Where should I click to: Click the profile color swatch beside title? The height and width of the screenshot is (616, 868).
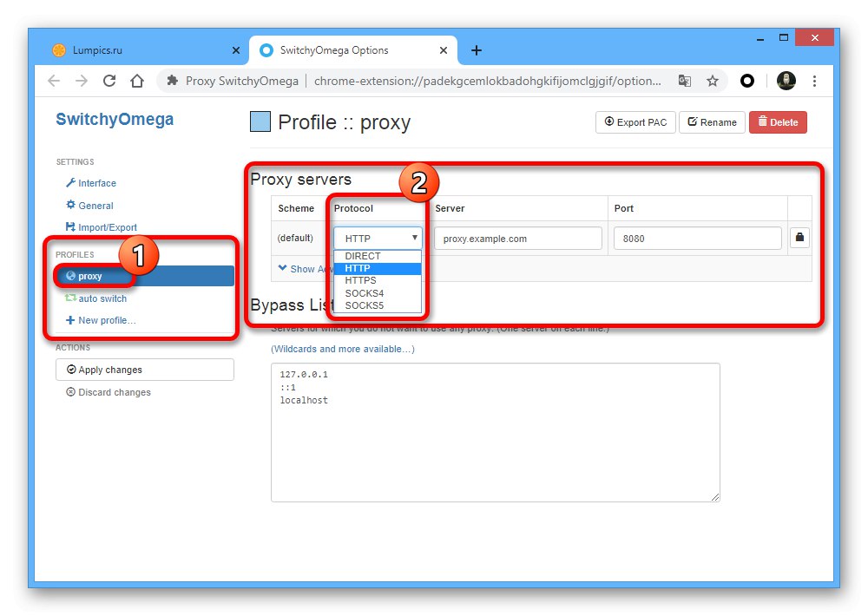pyautogui.click(x=260, y=121)
